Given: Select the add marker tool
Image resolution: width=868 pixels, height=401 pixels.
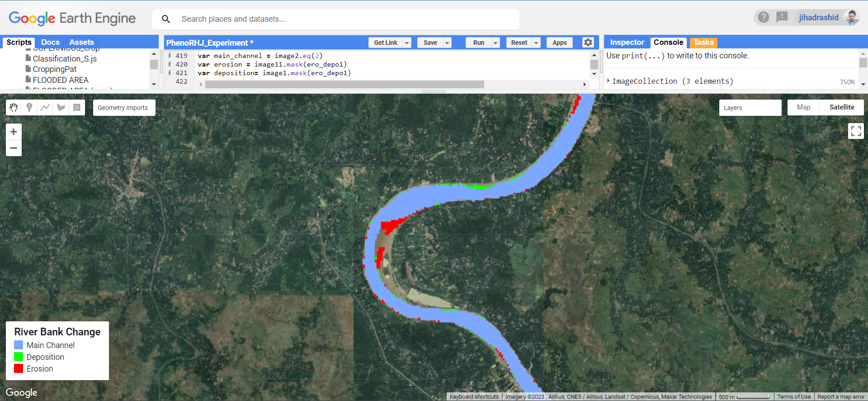Looking at the screenshot, I should coord(29,108).
